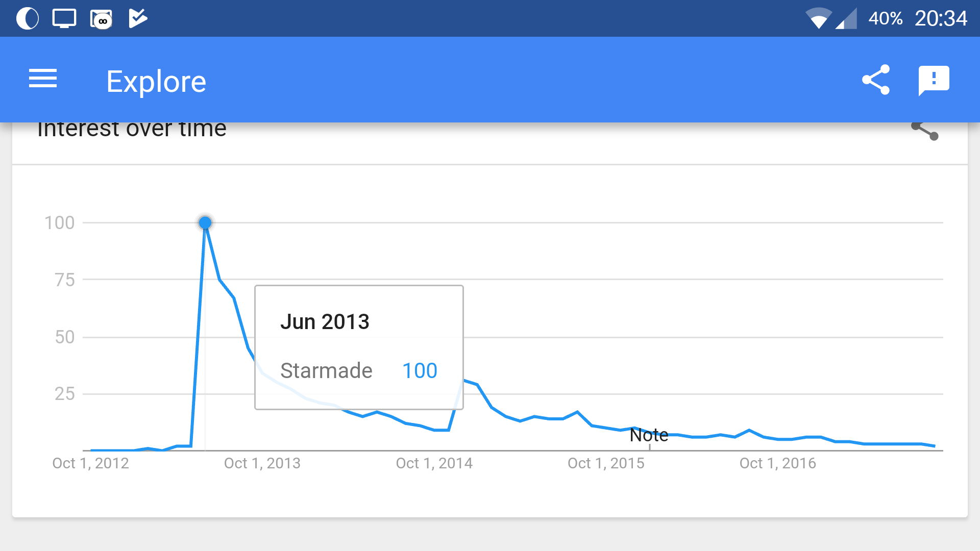The width and height of the screenshot is (980, 551).
Task: Tap the checkmark task notification icon
Action: 138,18
